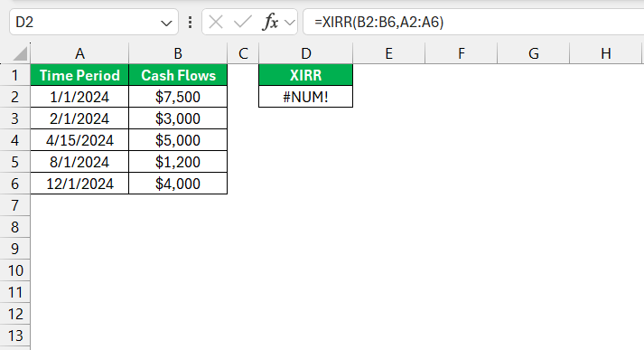Select column C header
The height and width of the screenshot is (350, 644).
pyautogui.click(x=243, y=53)
